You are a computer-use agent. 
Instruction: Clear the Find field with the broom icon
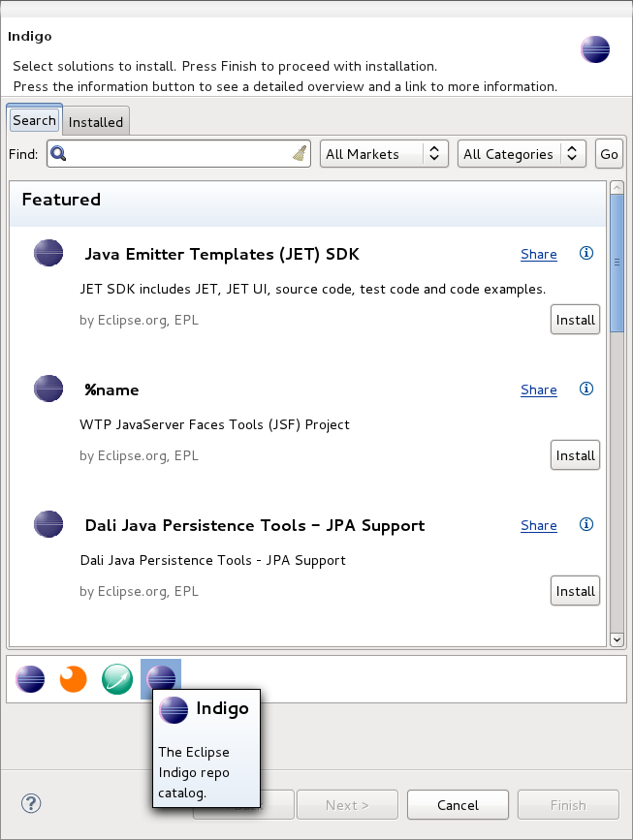[300, 153]
